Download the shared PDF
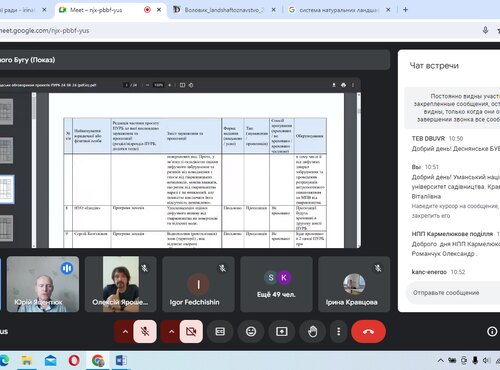The height and width of the screenshot is (370, 500). point(334,85)
